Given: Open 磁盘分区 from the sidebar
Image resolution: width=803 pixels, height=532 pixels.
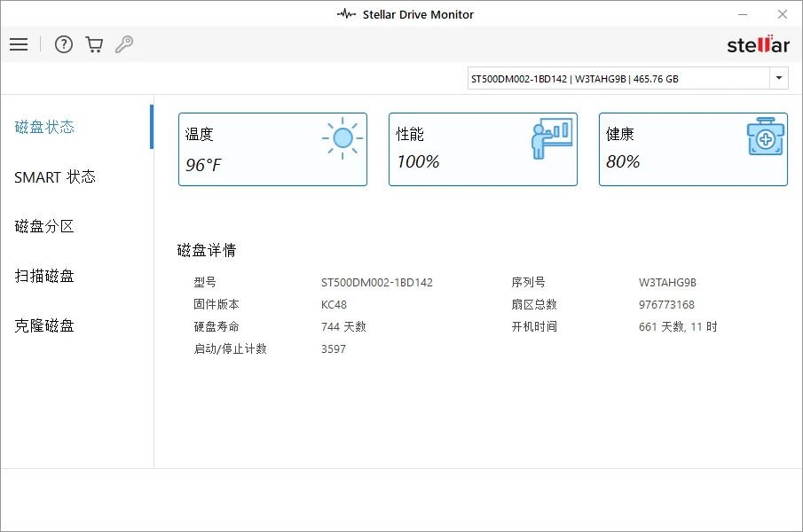Looking at the screenshot, I should (x=44, y=226).
